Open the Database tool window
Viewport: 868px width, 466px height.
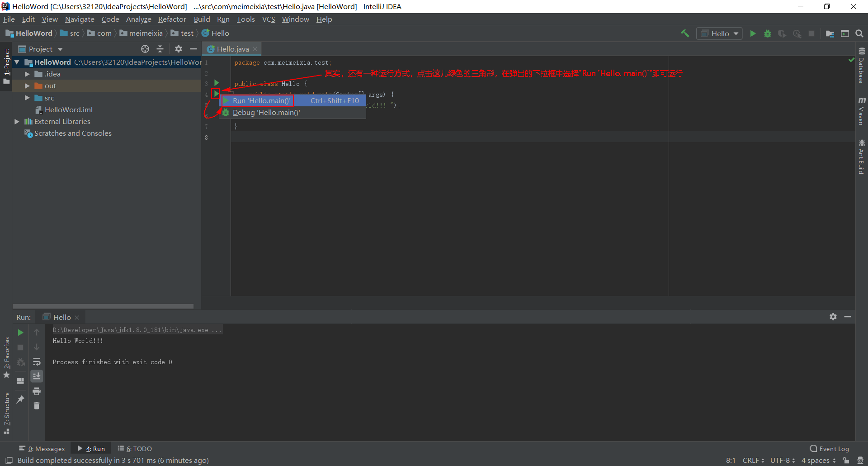tap(862, 65)
